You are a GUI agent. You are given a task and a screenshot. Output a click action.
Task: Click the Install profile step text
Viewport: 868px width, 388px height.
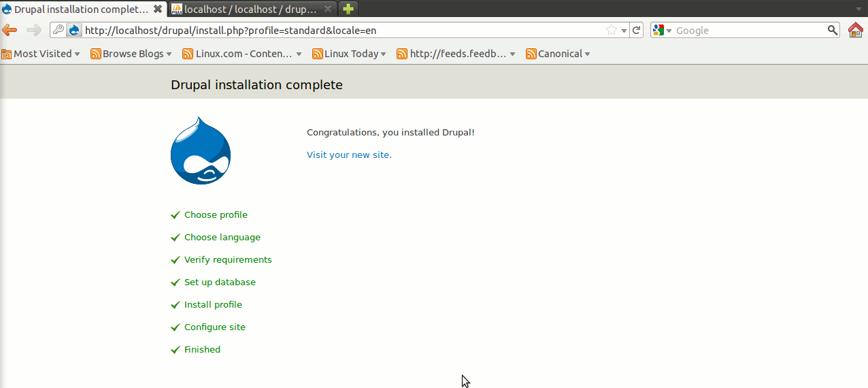coord(213,305)
